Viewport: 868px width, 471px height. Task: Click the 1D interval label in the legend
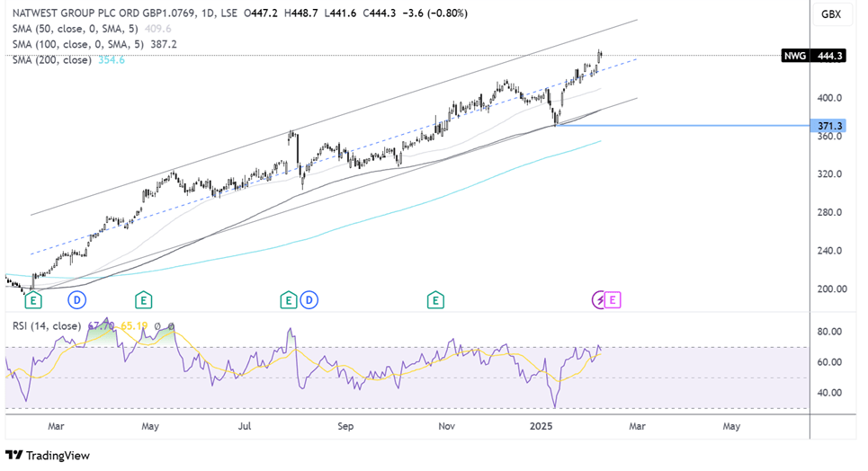tap(208, 13)
